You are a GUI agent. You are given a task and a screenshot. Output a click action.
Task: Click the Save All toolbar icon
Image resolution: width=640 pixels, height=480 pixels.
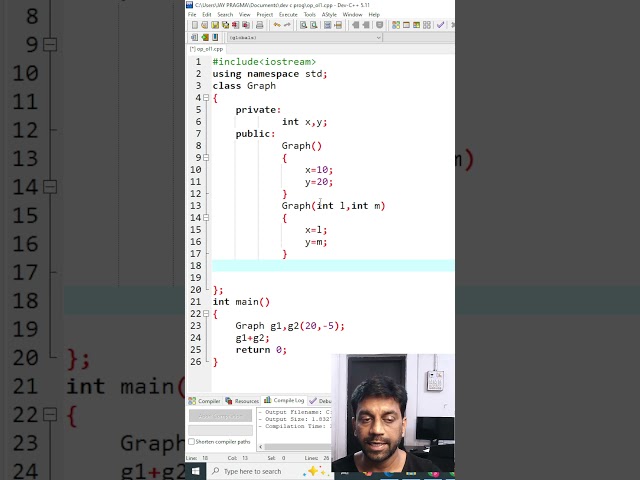tap(225, 25)
